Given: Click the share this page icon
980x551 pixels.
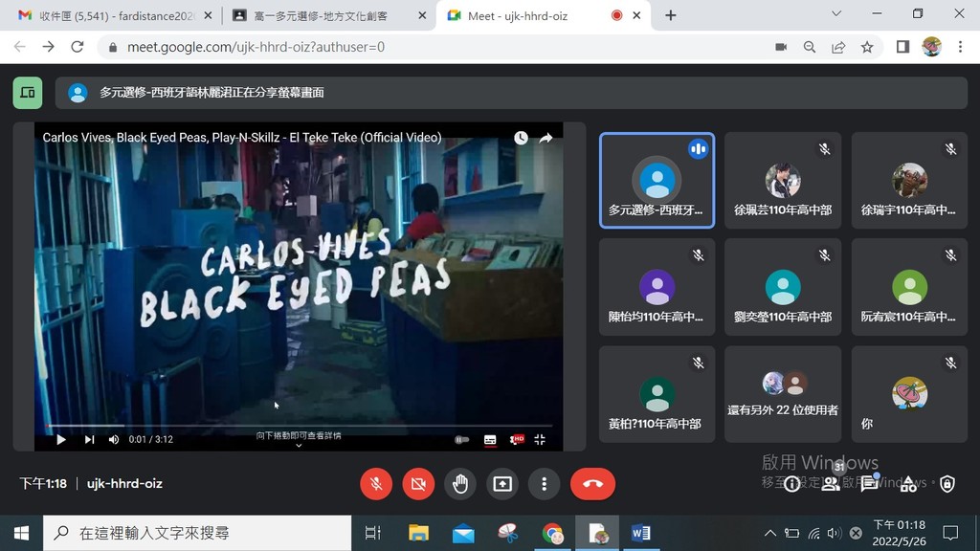Looking at the screenshot, I should coord(838,47).
